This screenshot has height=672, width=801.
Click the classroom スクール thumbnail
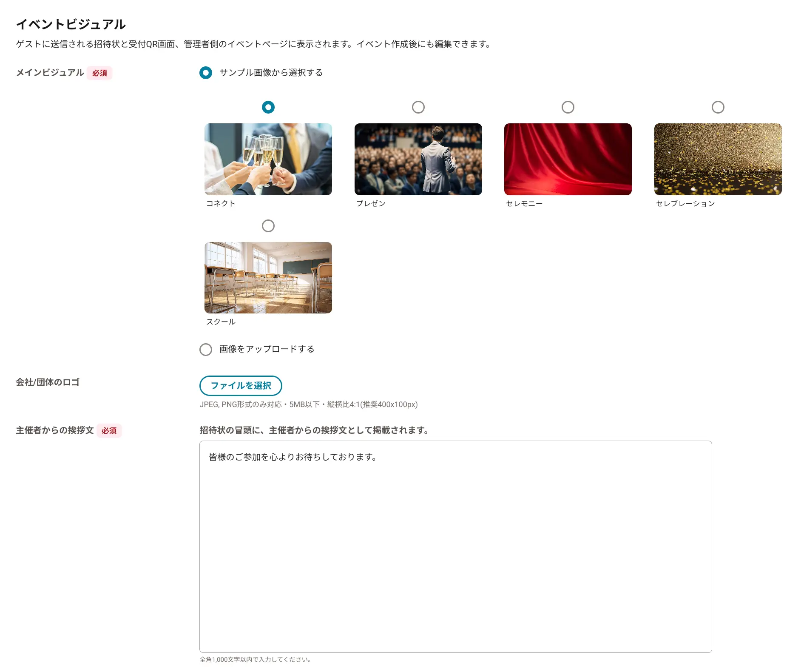pyautogui.click(x=268, y=278)
